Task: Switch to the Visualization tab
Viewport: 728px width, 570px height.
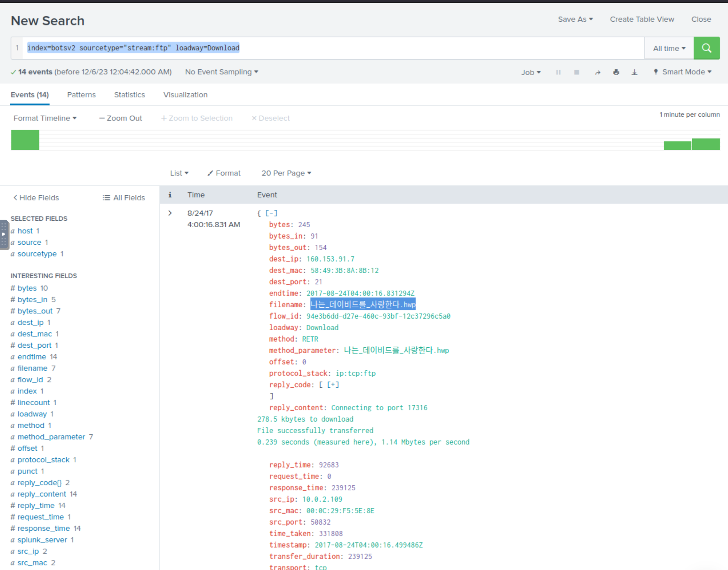Action: [x=185, y=95]
